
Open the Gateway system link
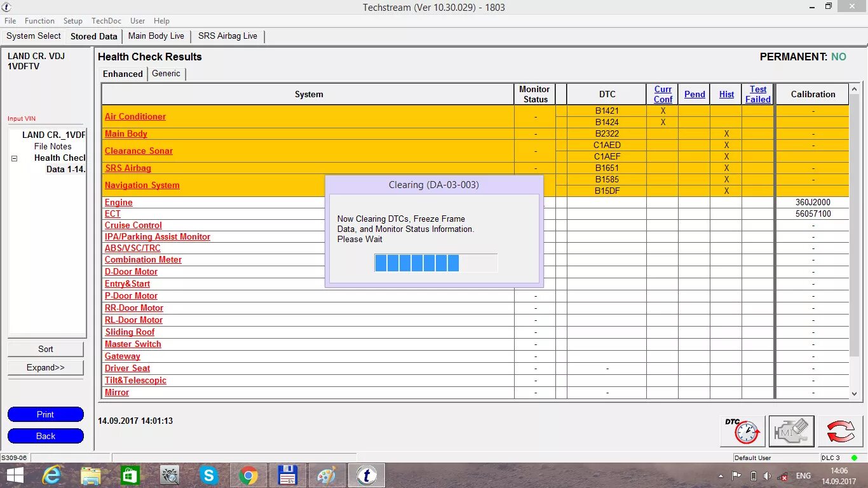(x=123, y=356)
